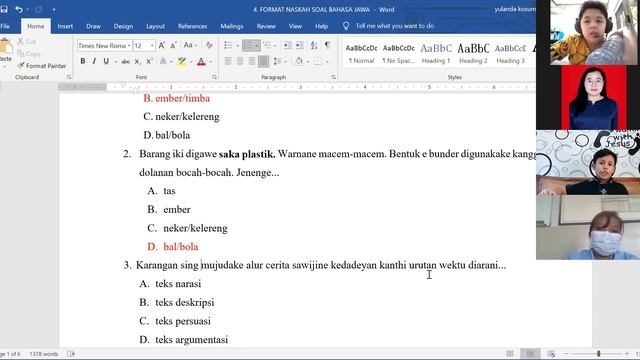Open underline style dropdown arrow

point(116,62)
